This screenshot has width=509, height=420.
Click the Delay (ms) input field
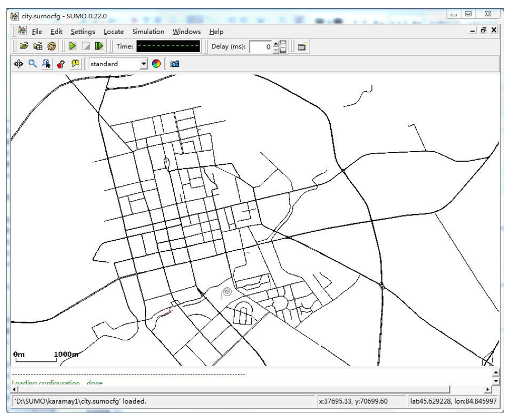(260, 46)
